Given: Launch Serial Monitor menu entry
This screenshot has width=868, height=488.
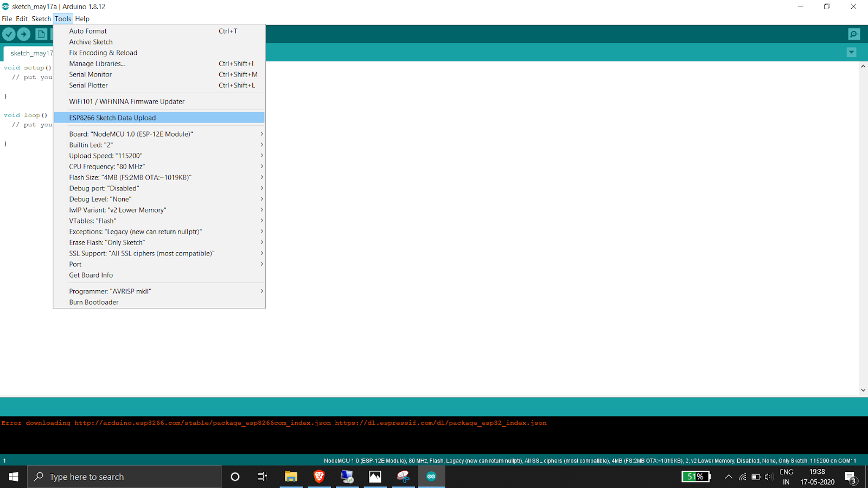Looking at the screenshot, I should tap(159, 74).
